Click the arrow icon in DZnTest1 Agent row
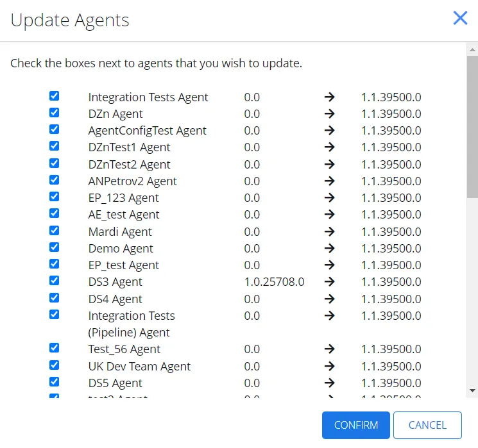The width and height of the screenshot is (478, 448). [330, 147]
